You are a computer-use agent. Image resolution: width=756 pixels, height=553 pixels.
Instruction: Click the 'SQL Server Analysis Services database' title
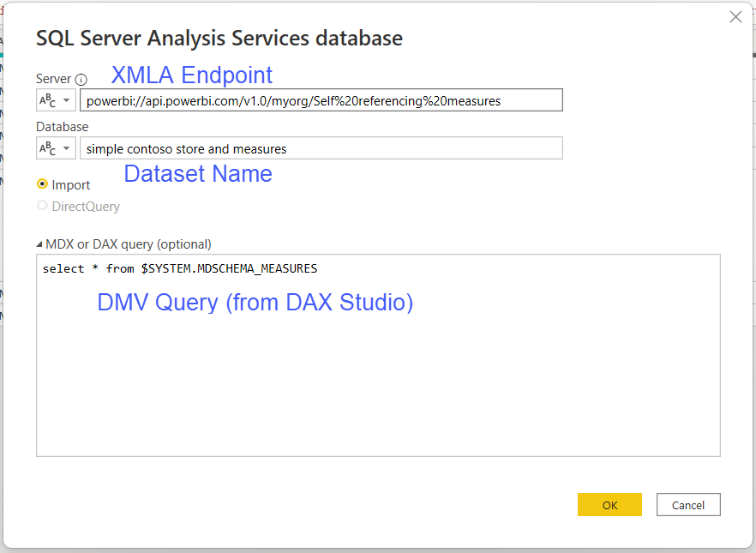pos(219,39)
